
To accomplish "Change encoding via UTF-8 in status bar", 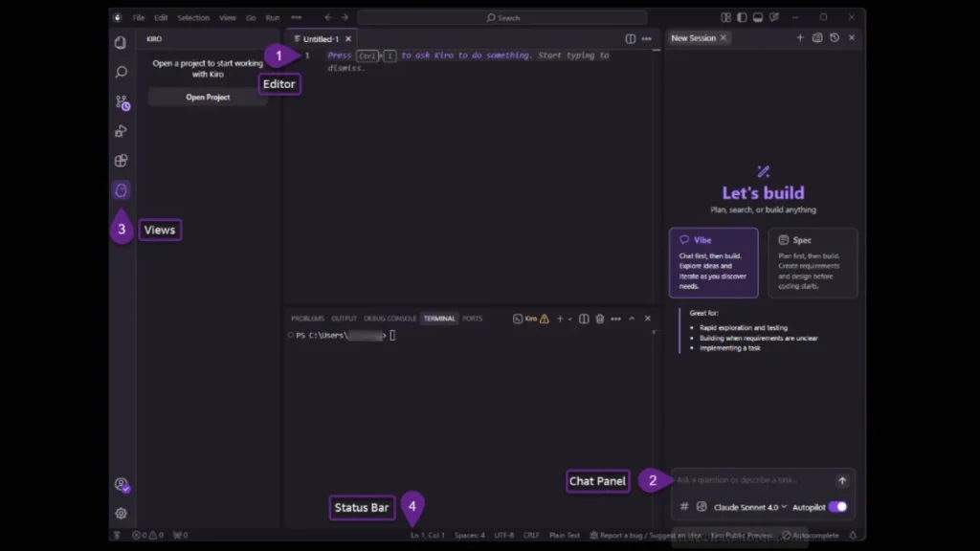I will point(503,536).
